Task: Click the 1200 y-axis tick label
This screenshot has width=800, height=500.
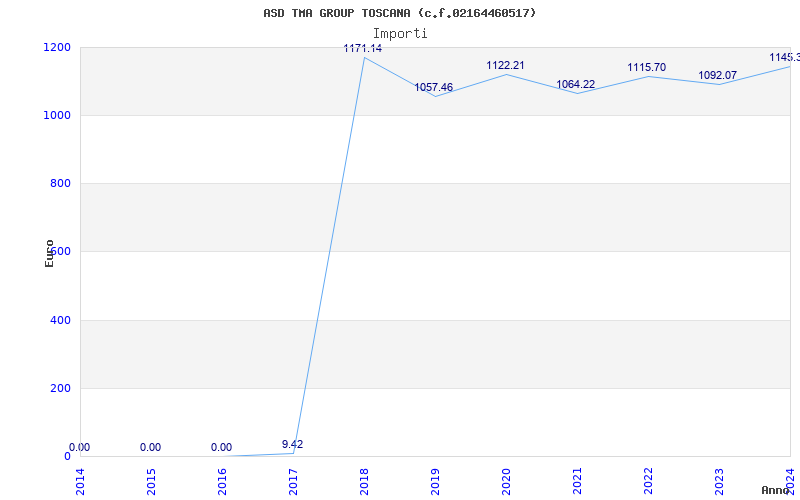Action: (x=58, y=47)
